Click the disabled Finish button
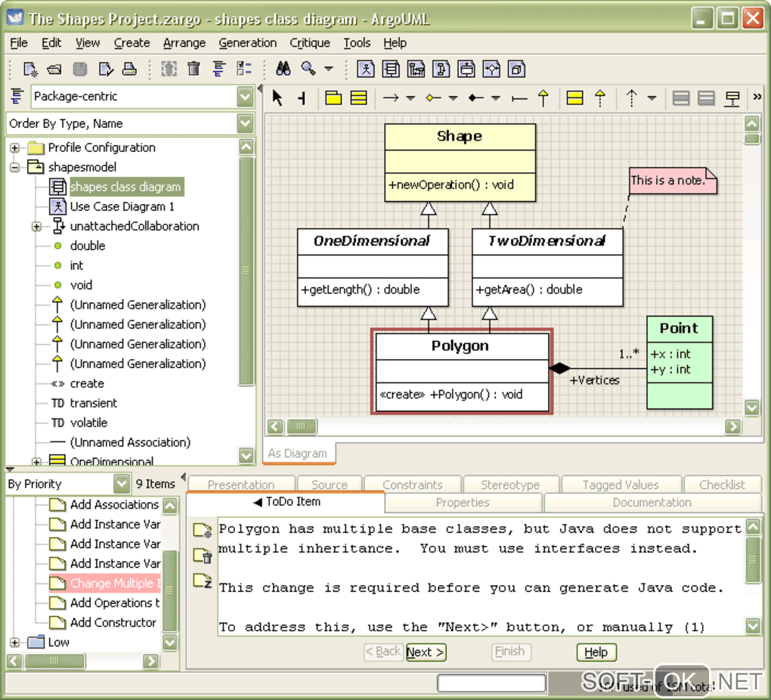 click(x=510, y=652)
